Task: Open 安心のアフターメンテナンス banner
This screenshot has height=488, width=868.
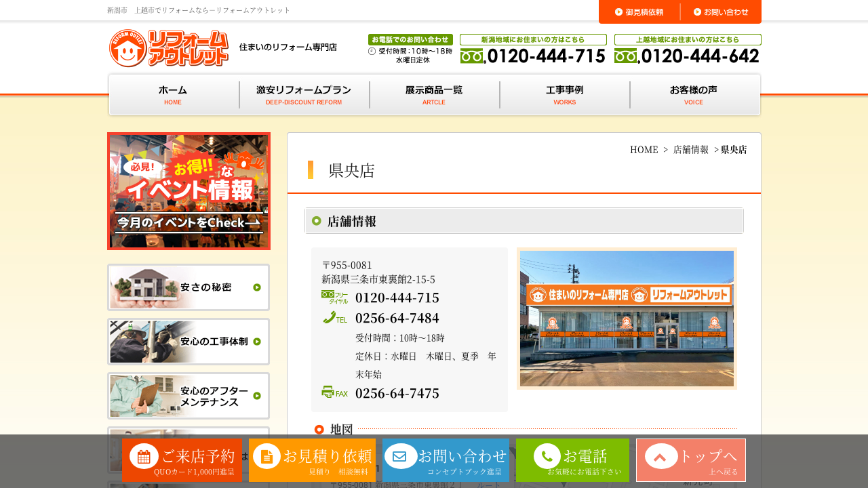Action: [x=189, y=396]
